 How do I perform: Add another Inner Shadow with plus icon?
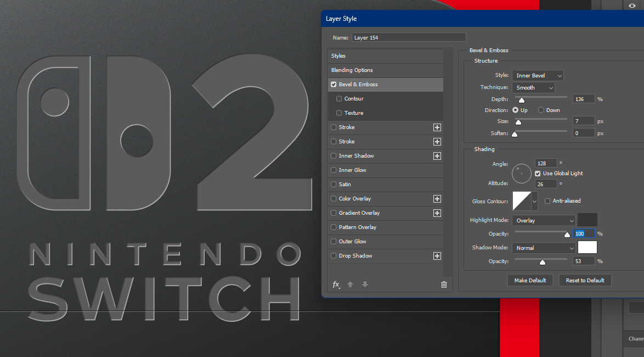437,156
